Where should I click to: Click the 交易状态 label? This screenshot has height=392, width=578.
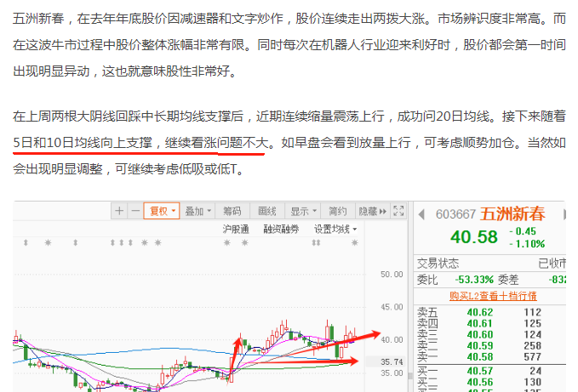(438, 264)
